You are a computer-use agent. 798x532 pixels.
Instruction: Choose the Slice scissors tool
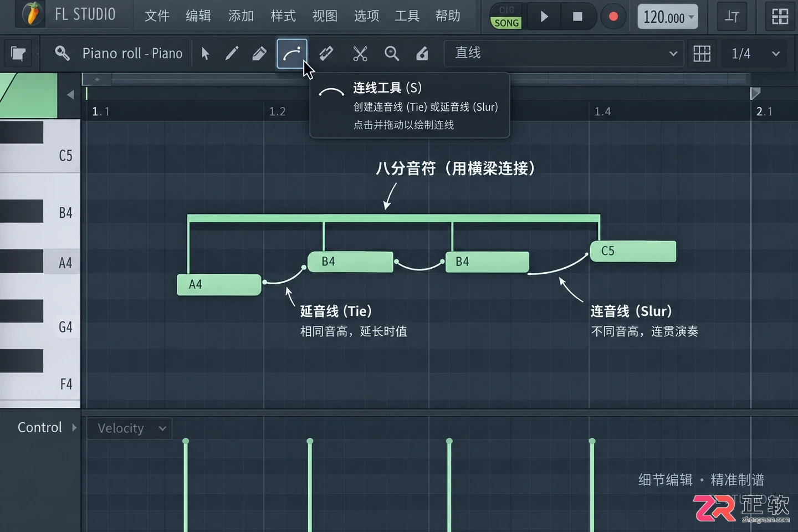point(360,54)
